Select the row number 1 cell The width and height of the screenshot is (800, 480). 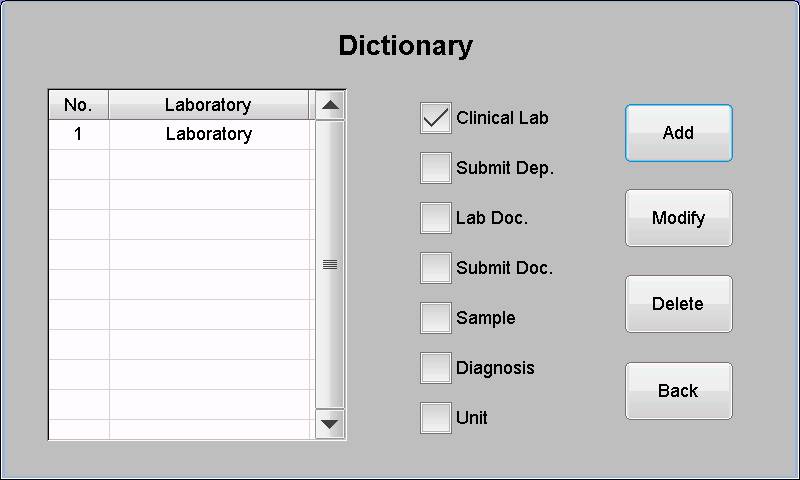[79, 134]
